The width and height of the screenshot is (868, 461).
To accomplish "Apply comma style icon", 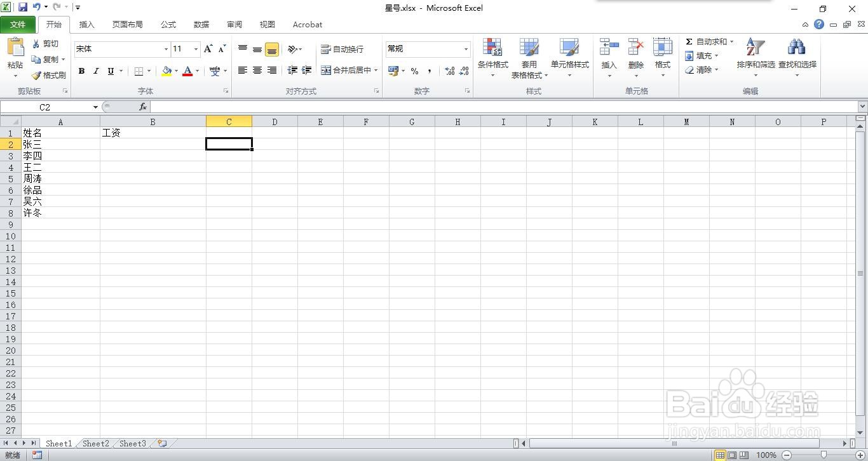I will click(430, 71).
